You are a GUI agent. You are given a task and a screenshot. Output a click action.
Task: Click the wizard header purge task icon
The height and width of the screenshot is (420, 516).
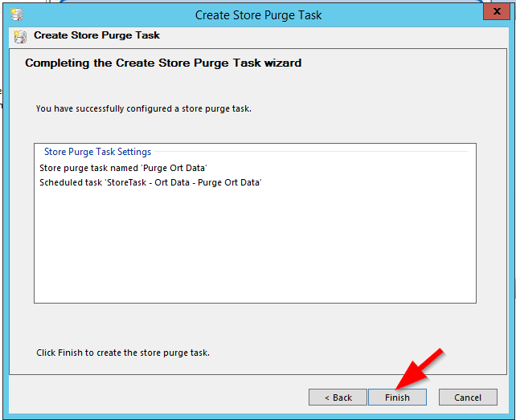20,36
